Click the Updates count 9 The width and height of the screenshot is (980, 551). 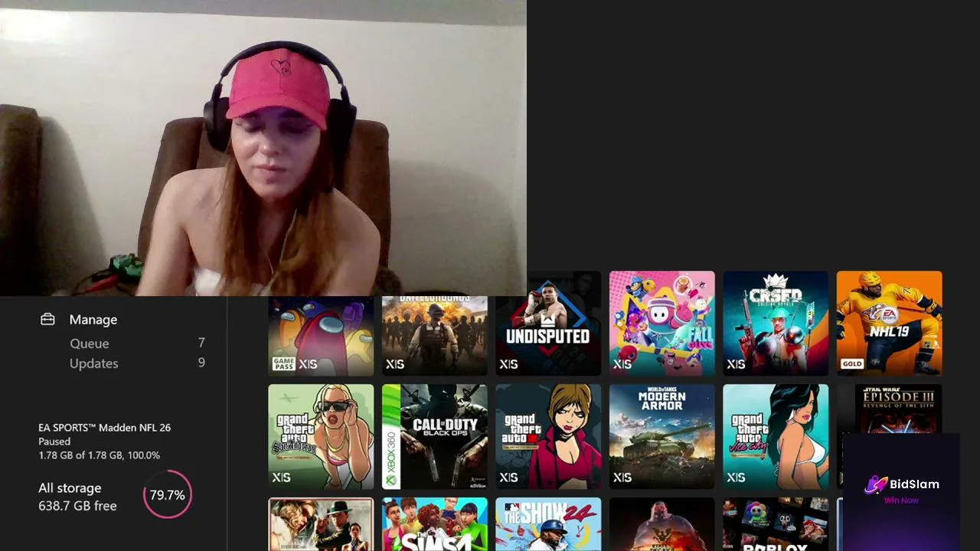[201, 363]
